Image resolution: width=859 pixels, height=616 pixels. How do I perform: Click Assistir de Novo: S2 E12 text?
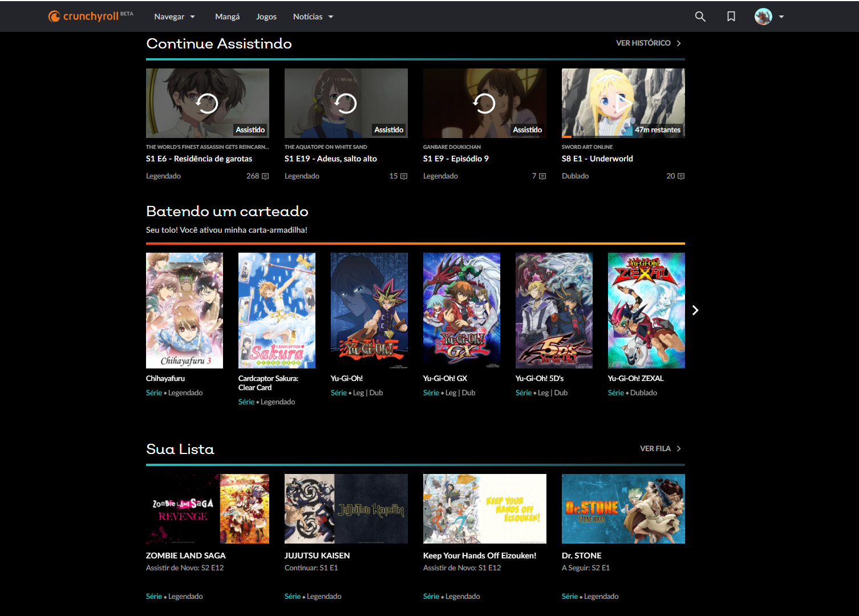click(x=185, y=568)
